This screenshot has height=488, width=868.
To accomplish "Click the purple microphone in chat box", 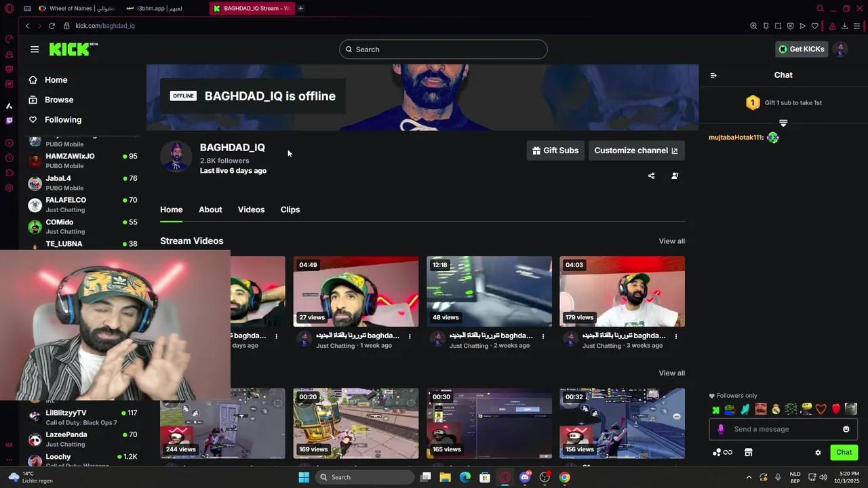I will pos(721,429).
